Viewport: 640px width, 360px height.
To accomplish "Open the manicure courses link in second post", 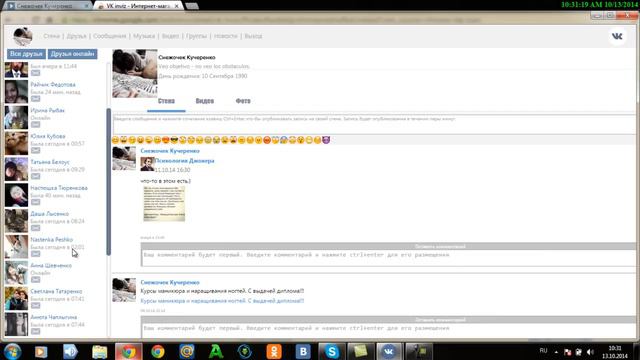I will click(x=222, y=301).
